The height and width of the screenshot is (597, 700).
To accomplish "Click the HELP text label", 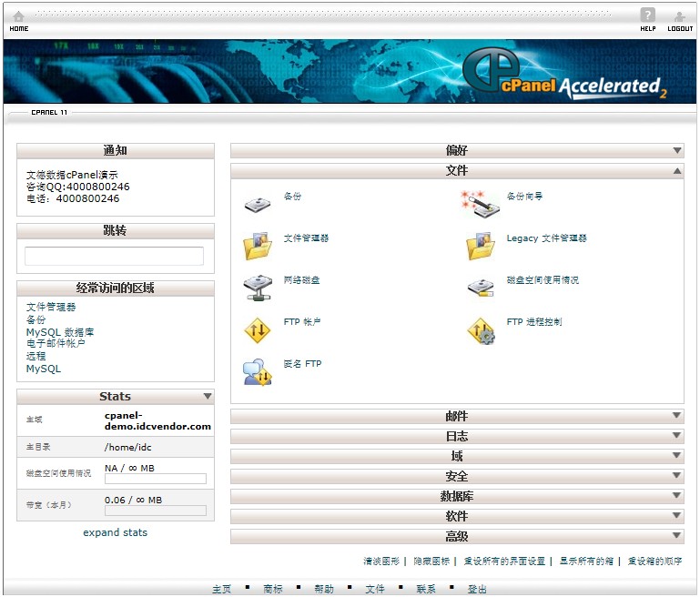I will (648, 28).
